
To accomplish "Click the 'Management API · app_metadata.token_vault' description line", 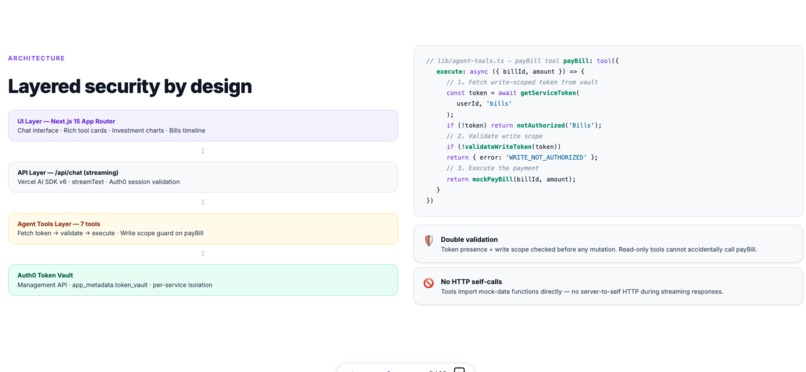I will click(115, 285).
